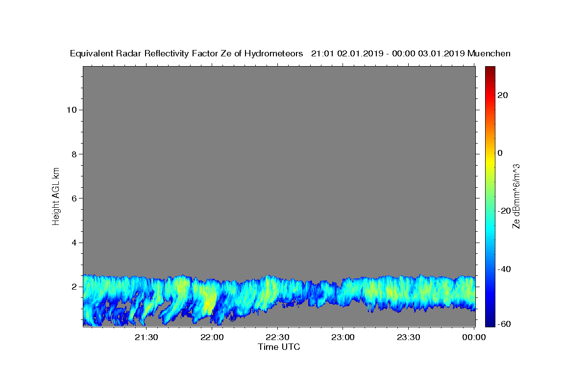Click the 22:00 time tick label
The image size is (588, 392).
[x=212, y=337]
